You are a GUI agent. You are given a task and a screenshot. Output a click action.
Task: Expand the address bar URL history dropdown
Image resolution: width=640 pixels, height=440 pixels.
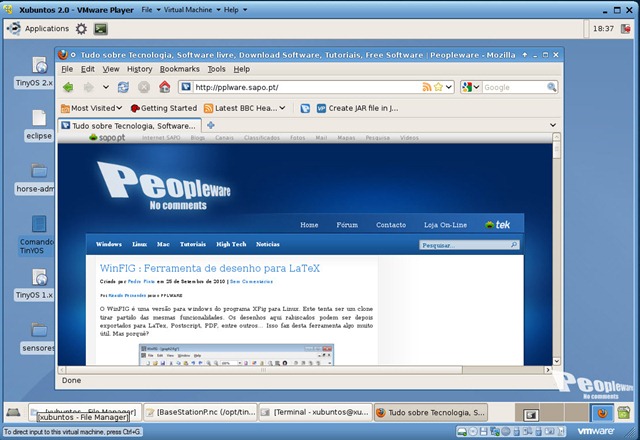449,87
